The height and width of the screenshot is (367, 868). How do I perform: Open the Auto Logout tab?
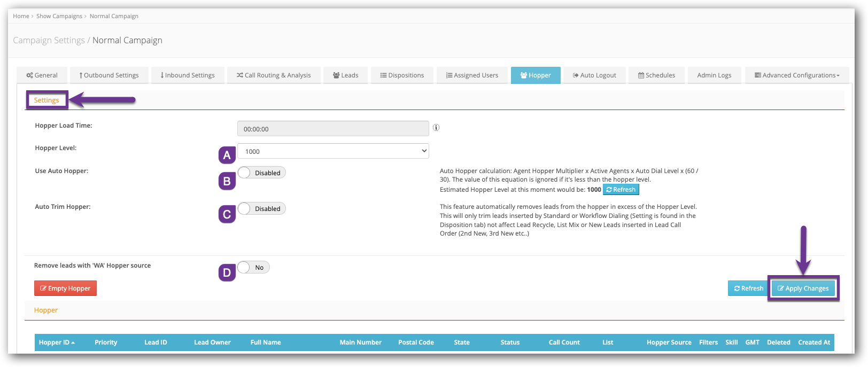pyautogui.click(x=594, y=75)
